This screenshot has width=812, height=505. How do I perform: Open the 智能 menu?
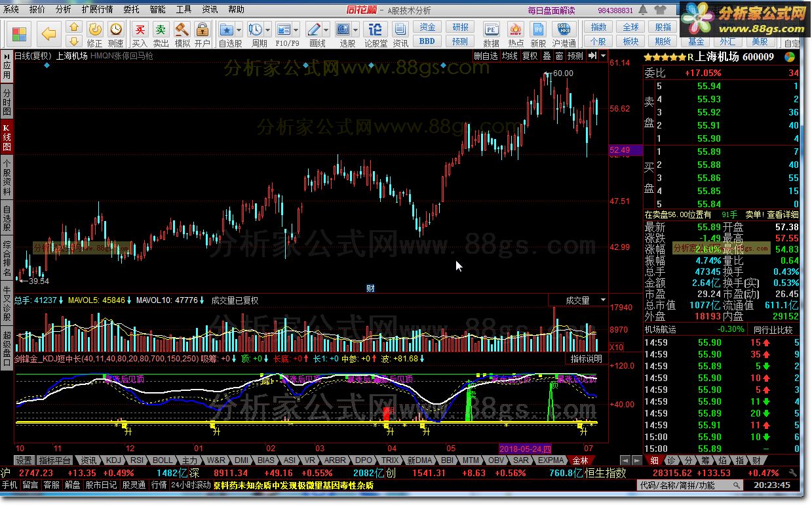157,10
